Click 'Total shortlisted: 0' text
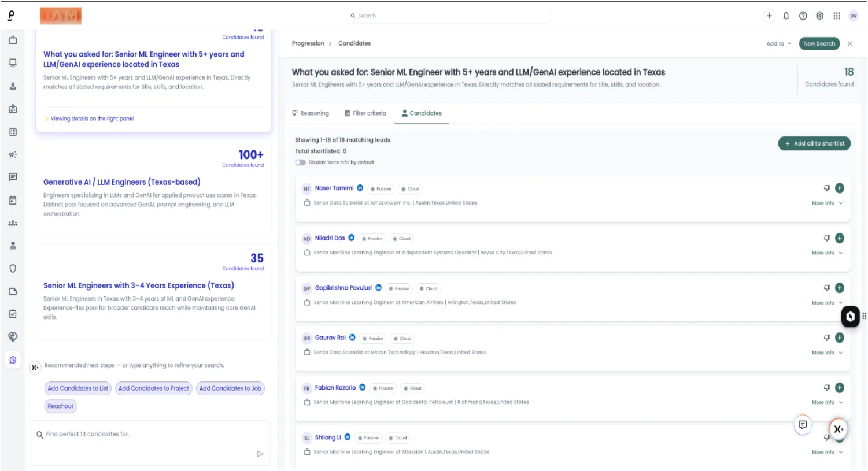Viewport: 868px width, 471px height. click(x=320, y=151)
